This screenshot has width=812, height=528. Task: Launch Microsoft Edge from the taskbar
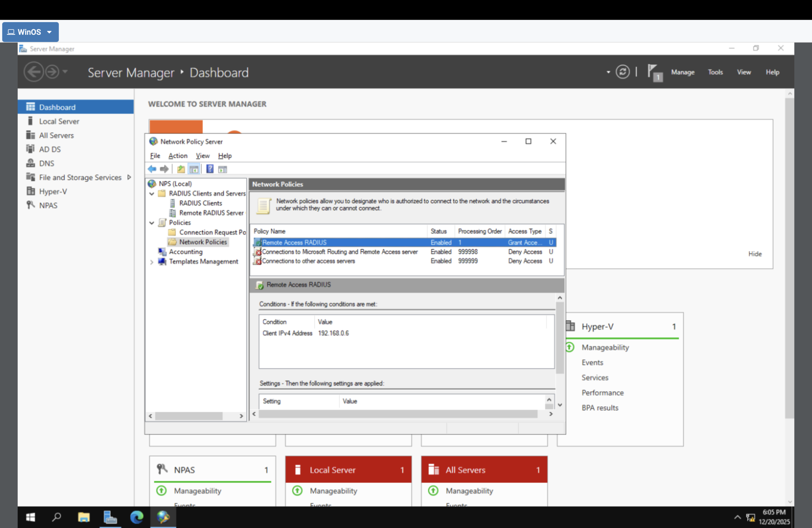(136, 517)
